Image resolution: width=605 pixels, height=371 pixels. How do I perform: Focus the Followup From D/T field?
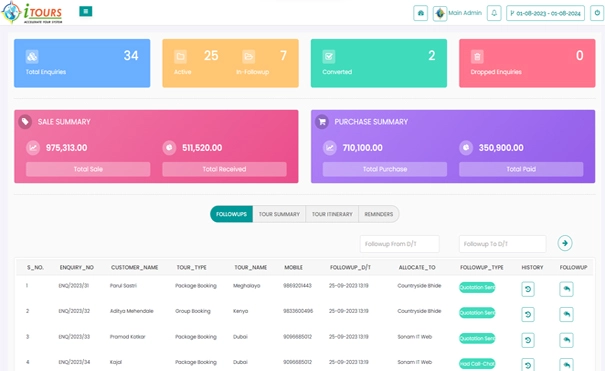(399, 244)
